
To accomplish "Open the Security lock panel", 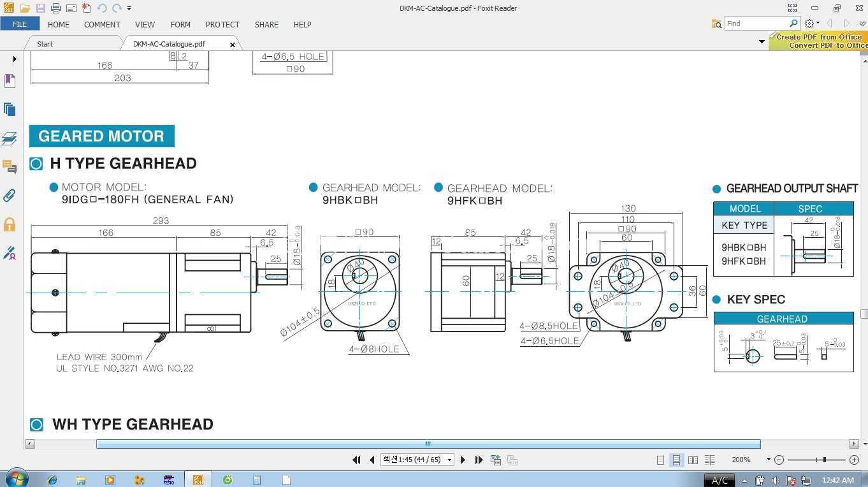I will 10,224.
